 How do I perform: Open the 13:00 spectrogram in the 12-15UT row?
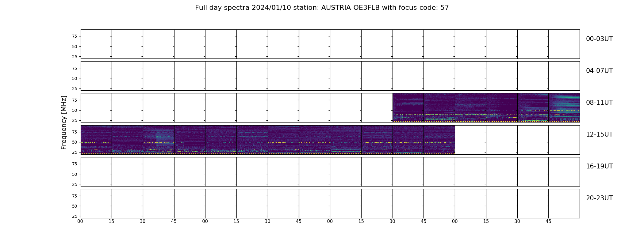[221, 140]
